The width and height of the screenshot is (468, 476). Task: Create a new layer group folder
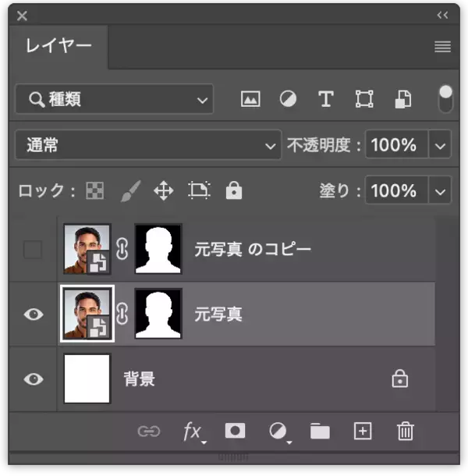click(x=320, y=431)
